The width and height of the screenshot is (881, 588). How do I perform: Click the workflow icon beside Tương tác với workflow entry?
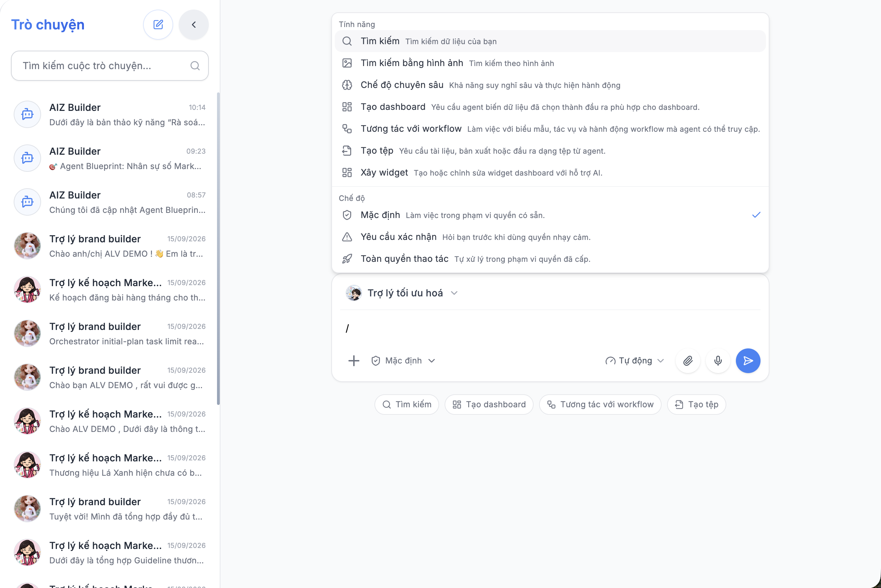tap(347, 129)
